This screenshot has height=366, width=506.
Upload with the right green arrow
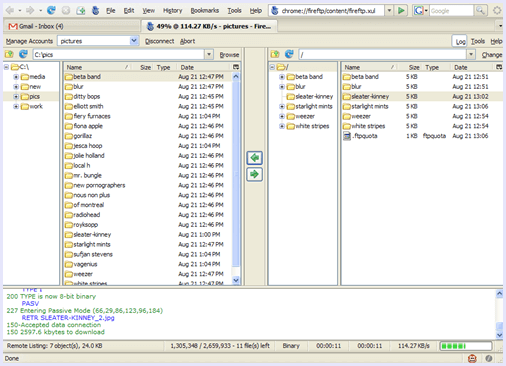(x=255, y=174)
